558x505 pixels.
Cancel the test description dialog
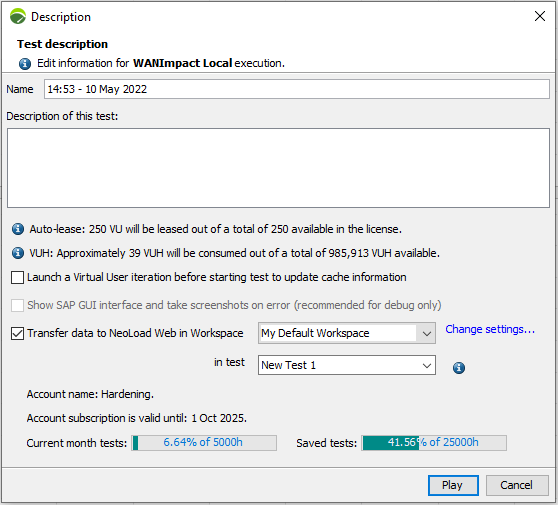[x=517, y=485]
